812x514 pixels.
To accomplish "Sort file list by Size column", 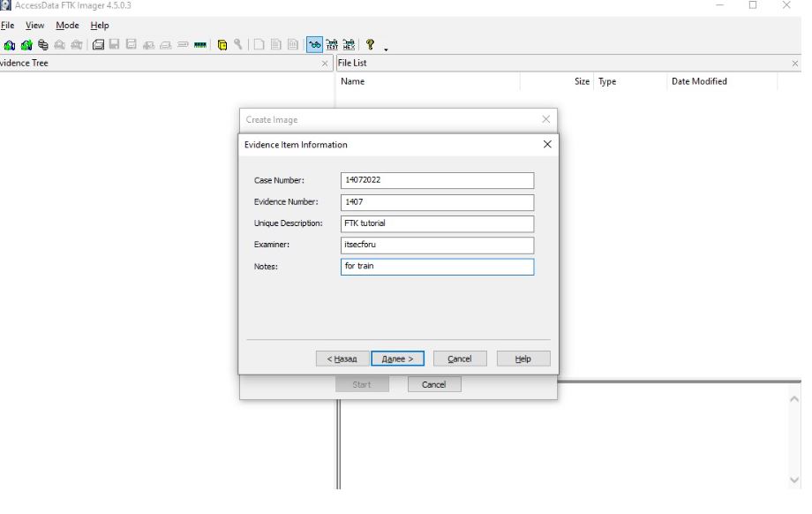I will point(557,81).
